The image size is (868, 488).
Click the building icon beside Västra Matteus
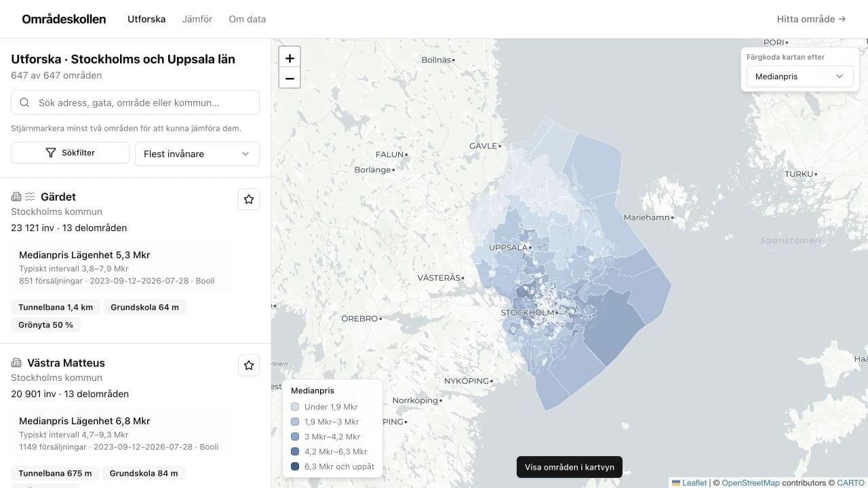16,363
